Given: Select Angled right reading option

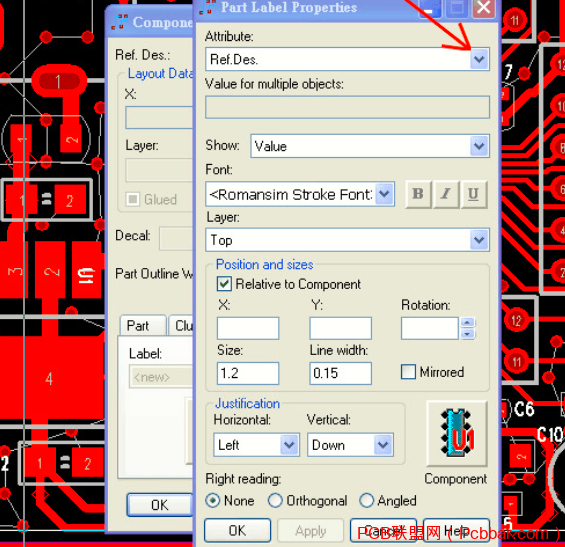Looking at the screenshot, I should pyautogui.click(x=366, y=501).
